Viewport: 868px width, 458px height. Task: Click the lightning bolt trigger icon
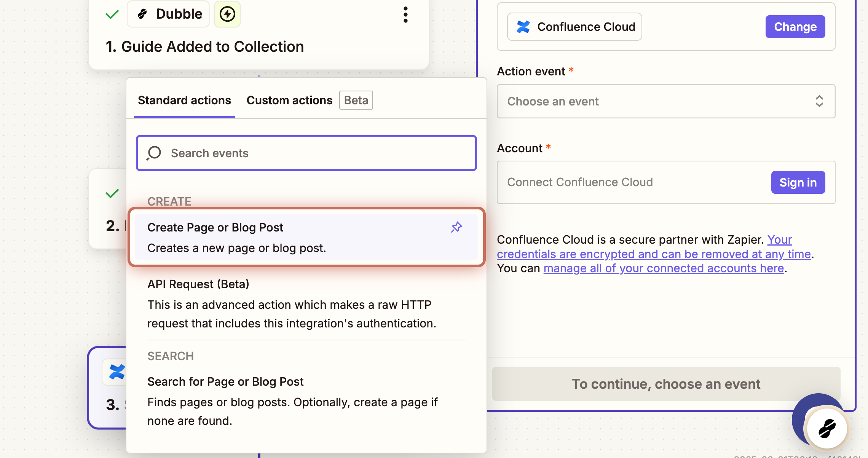(x=227, y=14)
